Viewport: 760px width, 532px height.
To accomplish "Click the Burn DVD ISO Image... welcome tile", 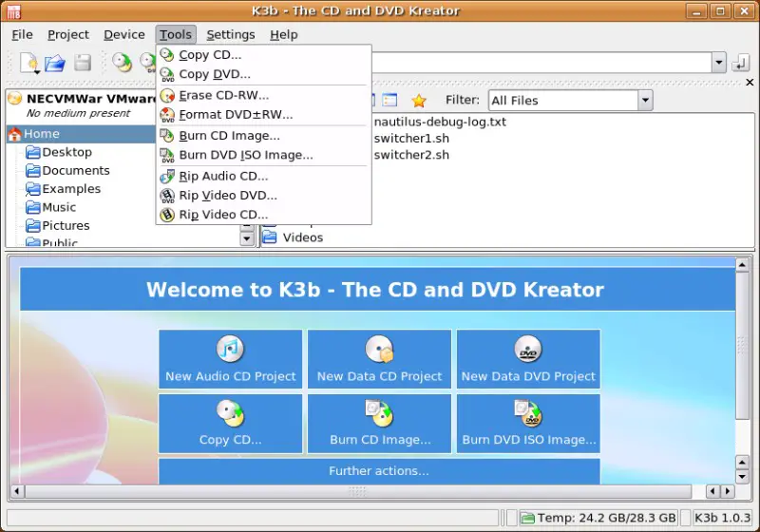I will click(528, 424).
